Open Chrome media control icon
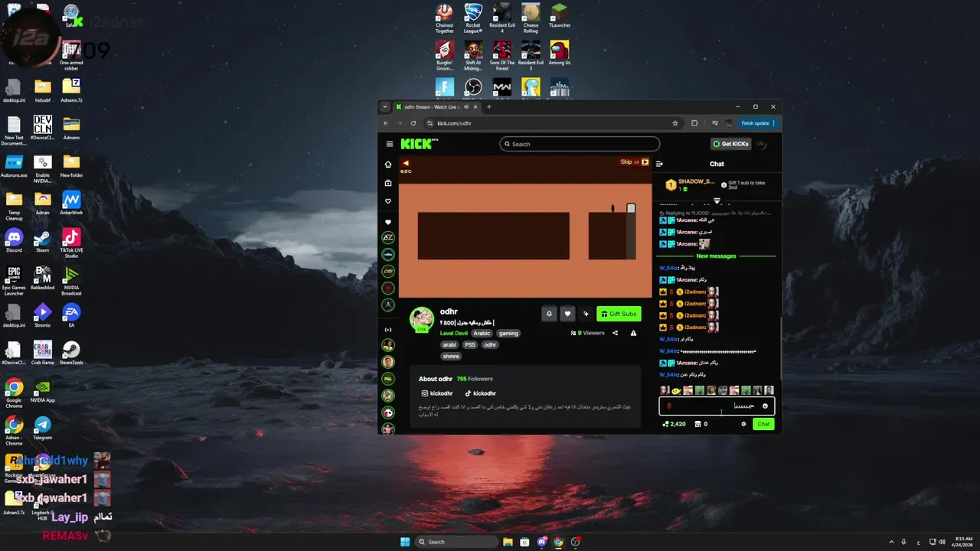This screenshot has height=551, width=980. [x=714, y=123]
